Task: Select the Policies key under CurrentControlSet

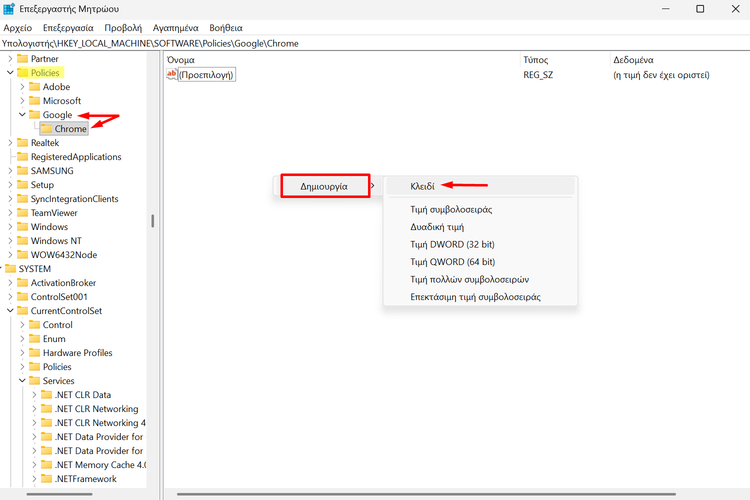Action: pyautogui.click(x=57, y=367)
